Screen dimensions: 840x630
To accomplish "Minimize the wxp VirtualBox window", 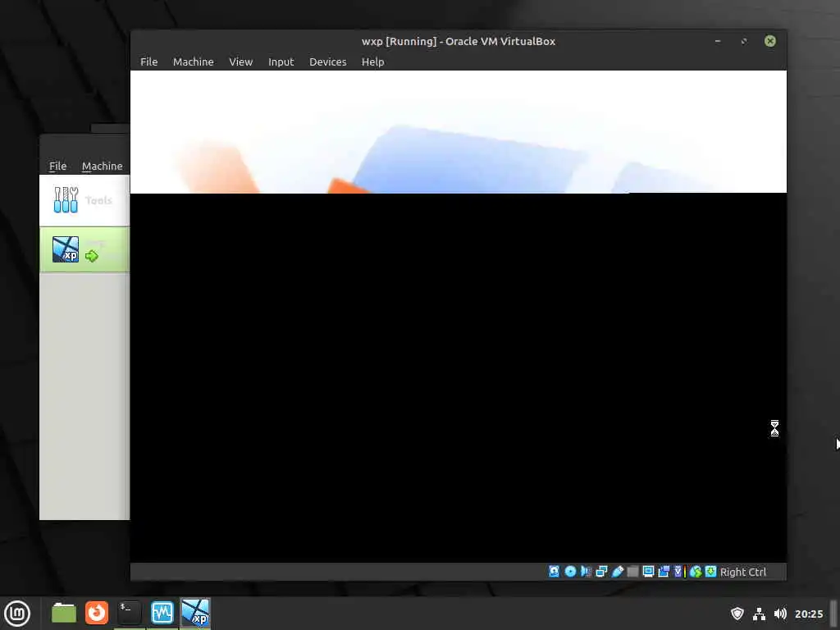I will (x=718, y=41).
